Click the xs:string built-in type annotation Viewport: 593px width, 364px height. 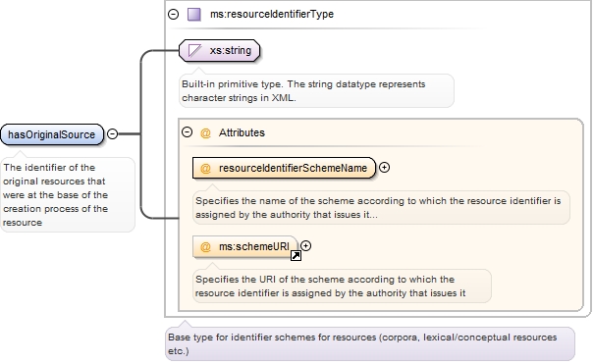click(316, 90)
